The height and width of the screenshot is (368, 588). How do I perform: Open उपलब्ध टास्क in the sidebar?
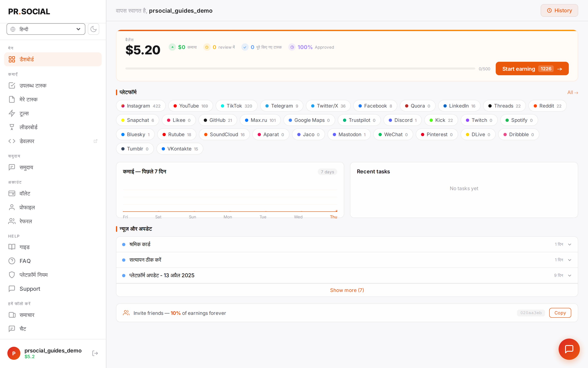coord(53,85)
